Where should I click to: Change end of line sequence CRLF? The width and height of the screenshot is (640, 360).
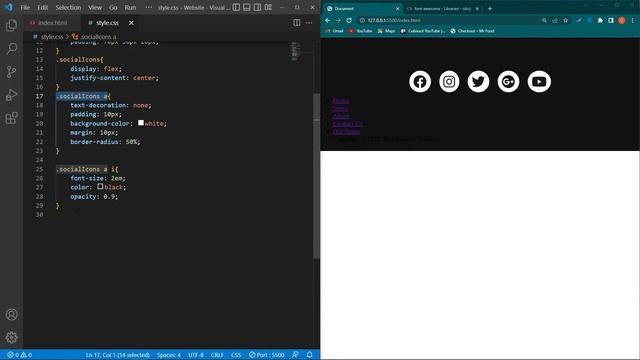click(217, 355)
